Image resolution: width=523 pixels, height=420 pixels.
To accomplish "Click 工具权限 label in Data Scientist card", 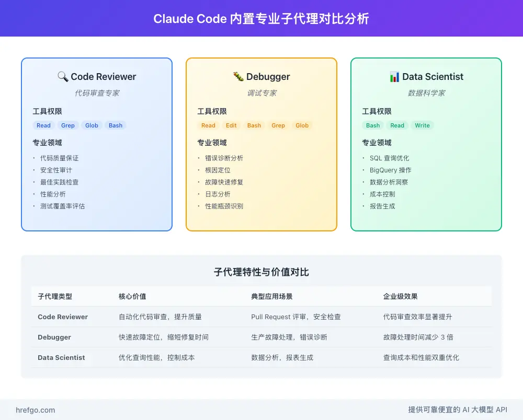I will 377,111.
